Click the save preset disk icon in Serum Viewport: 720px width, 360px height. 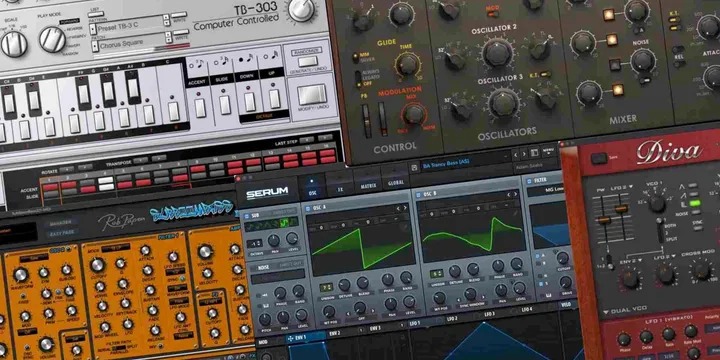[414, 167]
